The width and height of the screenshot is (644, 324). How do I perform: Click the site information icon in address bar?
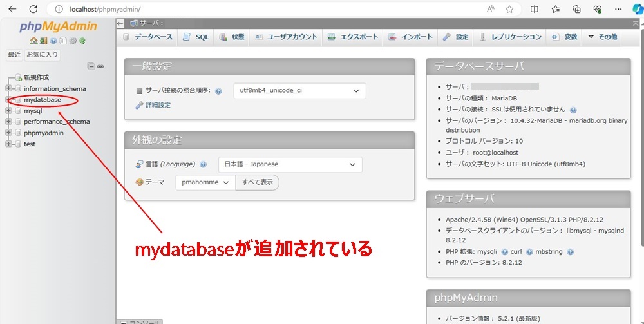(x=59, y=9)
